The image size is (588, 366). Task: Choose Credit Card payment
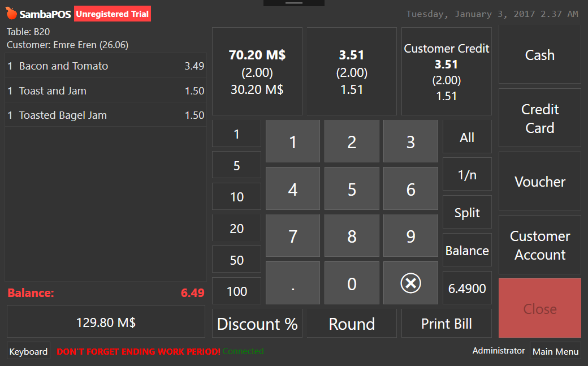pos(539,118)
